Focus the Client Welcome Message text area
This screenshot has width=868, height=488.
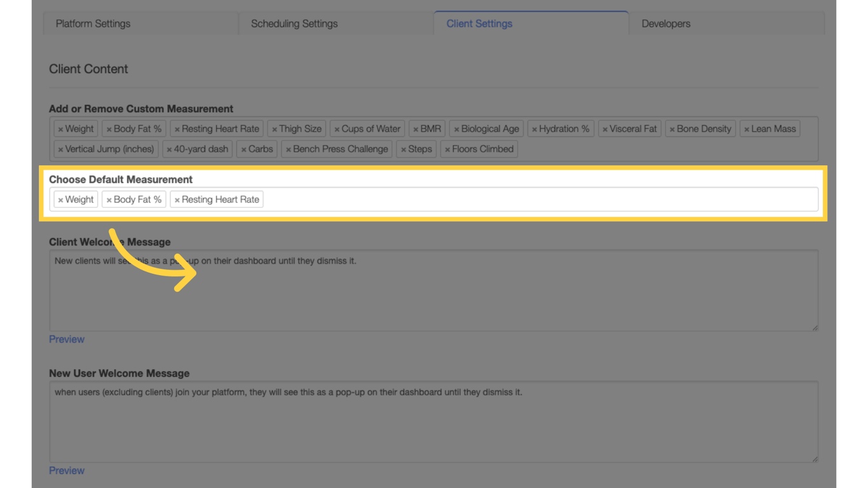(x=433, y=295)
